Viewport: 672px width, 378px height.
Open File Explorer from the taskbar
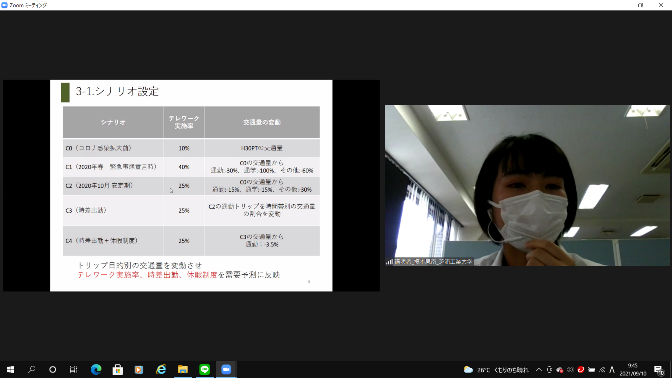pos(183,369)
